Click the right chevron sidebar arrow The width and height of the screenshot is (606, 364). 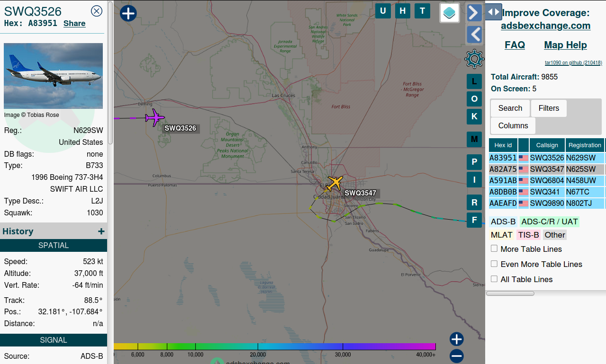(474, 13)
